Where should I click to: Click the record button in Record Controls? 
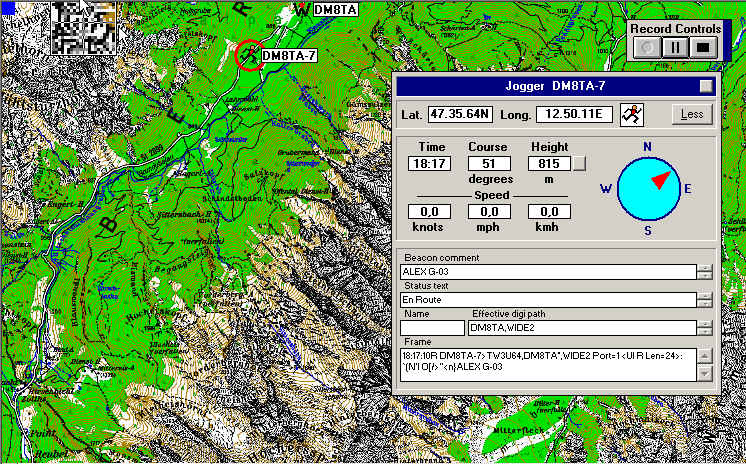pyautogui.click(x=648, y=48)
